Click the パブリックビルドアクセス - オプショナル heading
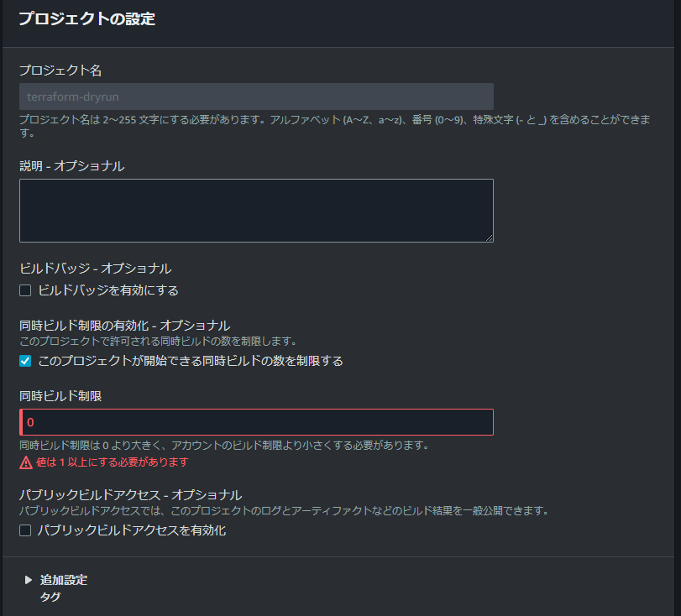 point(130,494)
